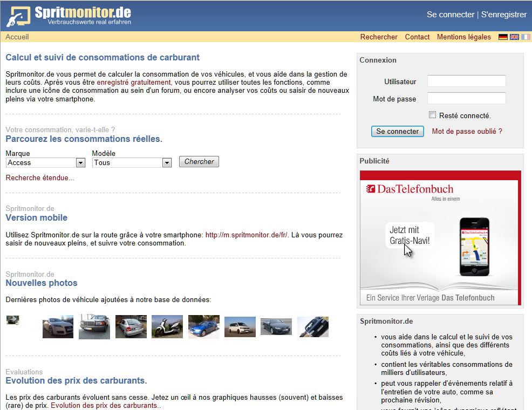Screen dimensions: 532x410
Task: Focus the Utilisateur input field
Action: click(x=467, y=81)
